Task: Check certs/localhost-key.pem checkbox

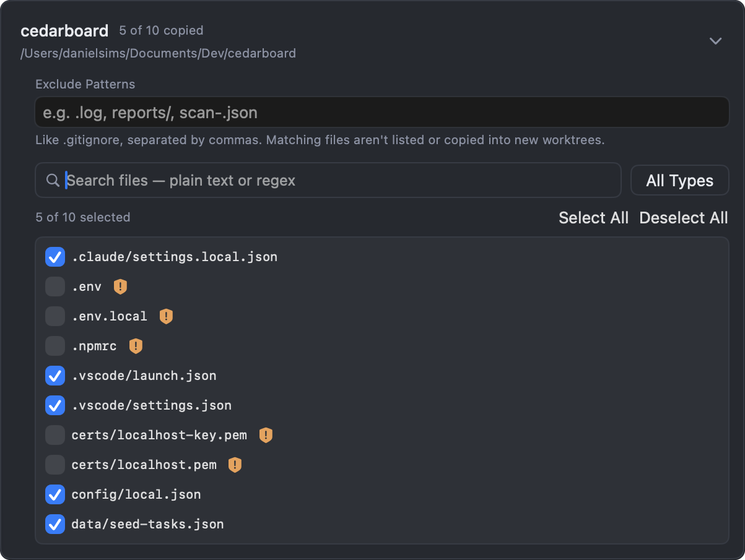Action: [x=55, y=435]
